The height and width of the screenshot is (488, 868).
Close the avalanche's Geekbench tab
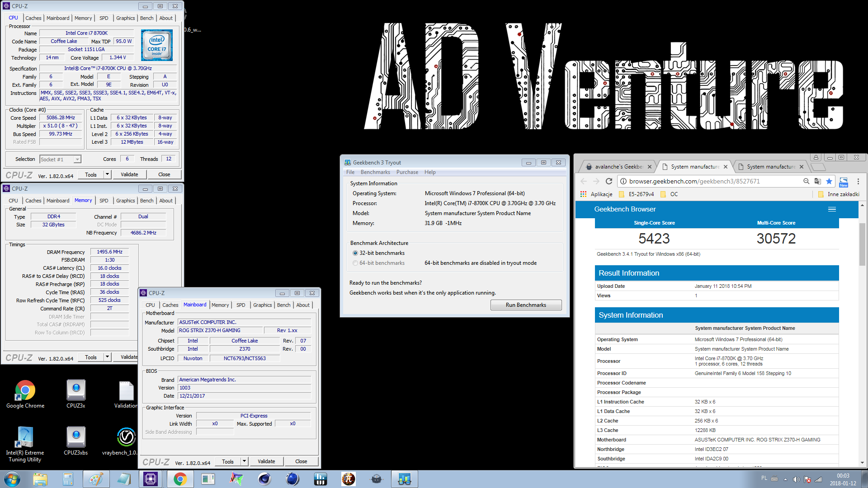pos(650,167)
